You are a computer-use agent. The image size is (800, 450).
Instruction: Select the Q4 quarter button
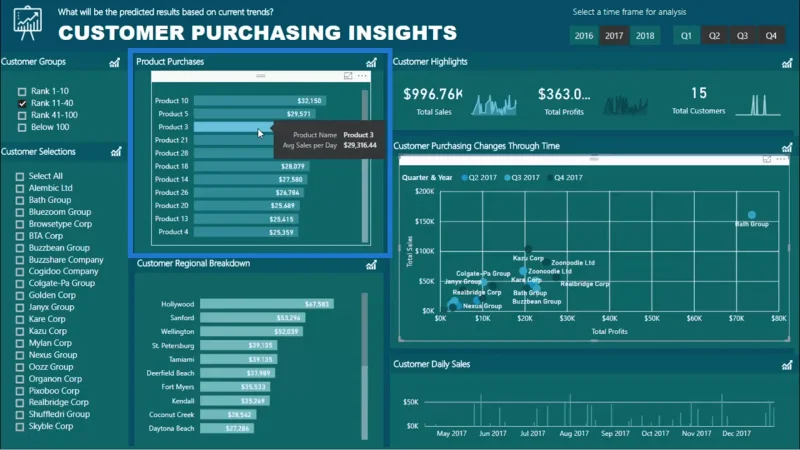point(771,36)
